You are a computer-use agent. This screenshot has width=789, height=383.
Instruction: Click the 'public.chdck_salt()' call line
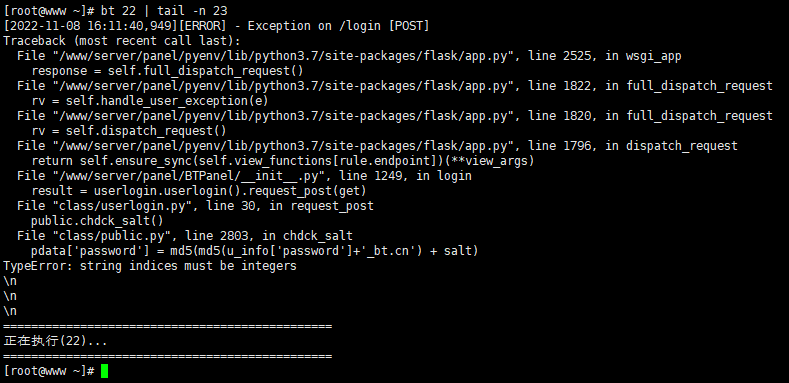coord(97,221)
